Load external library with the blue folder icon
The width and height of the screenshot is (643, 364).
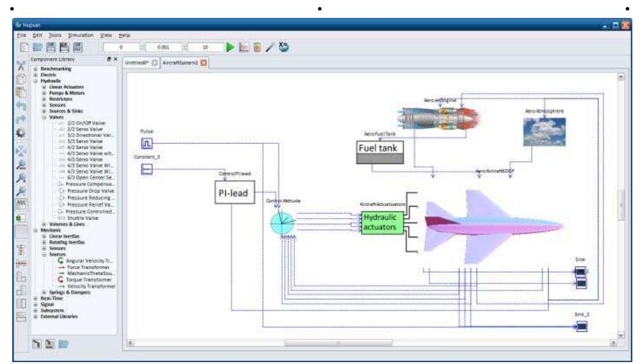coord(63,344)
